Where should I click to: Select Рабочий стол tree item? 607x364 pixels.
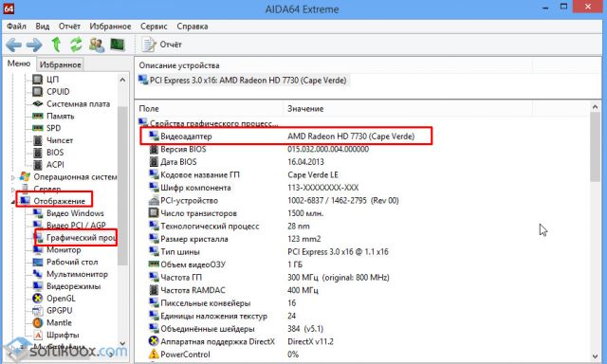[72, 262]
